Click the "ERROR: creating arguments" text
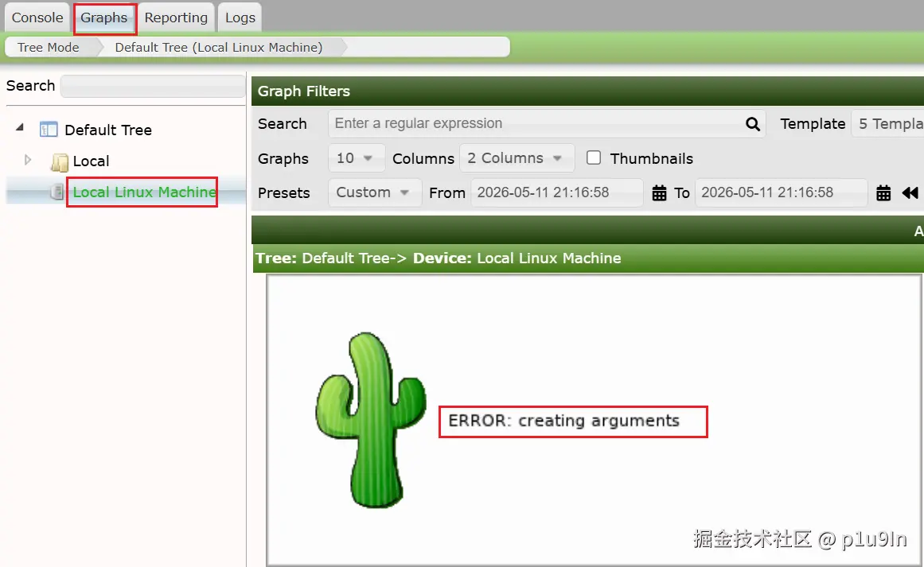 [x=563, y=421]
